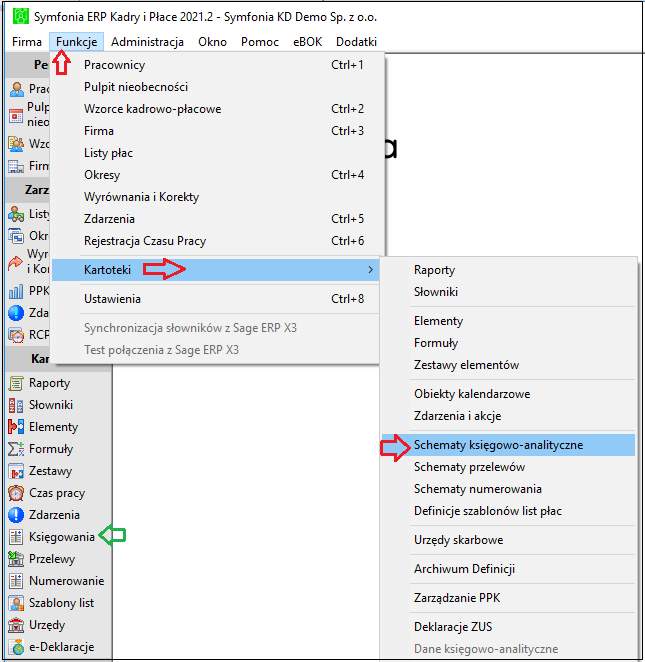Open Pulpit nieobecności calendar icon in sidebar
645x662 pixels.
click(x=16, y=115)
